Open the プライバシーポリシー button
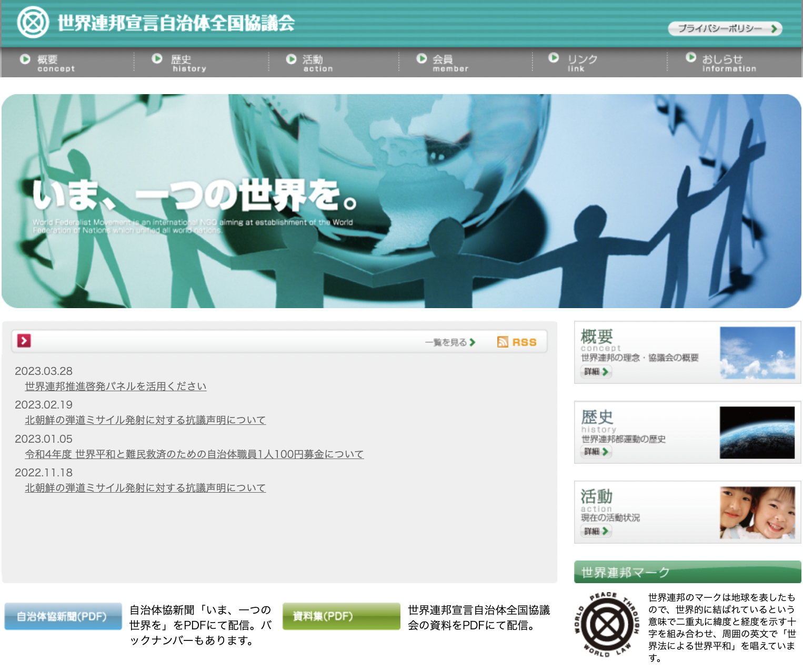 (725, 28)
